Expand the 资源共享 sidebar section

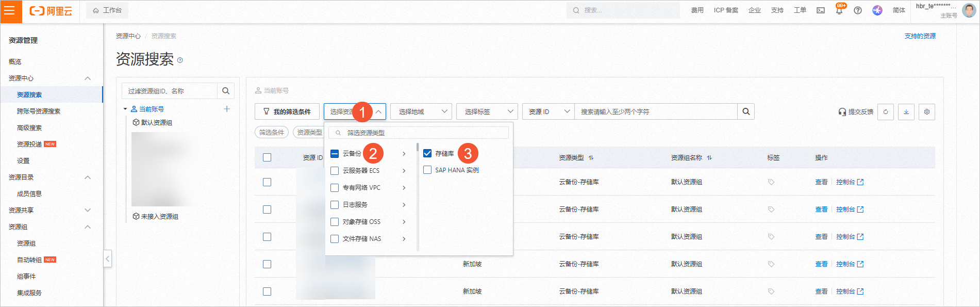[x=88, y=211]
